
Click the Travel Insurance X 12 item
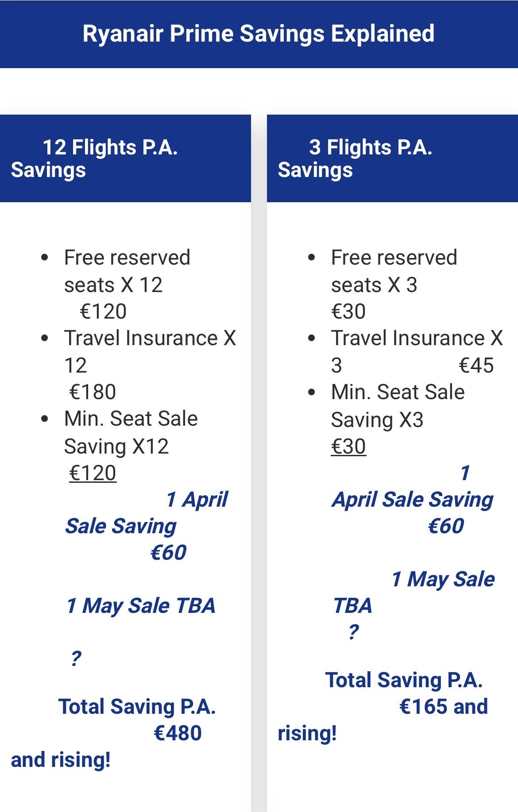pyautogui.click(x=150, y=339)
